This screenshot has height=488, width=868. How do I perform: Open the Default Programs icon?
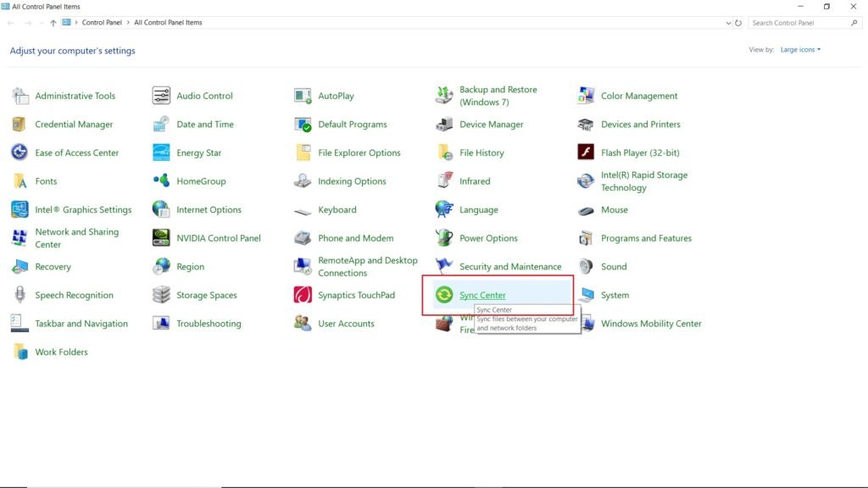303,124
